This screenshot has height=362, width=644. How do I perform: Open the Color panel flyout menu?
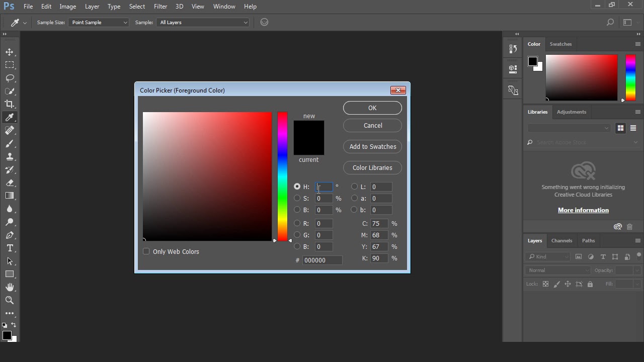(x=637, y=44)
